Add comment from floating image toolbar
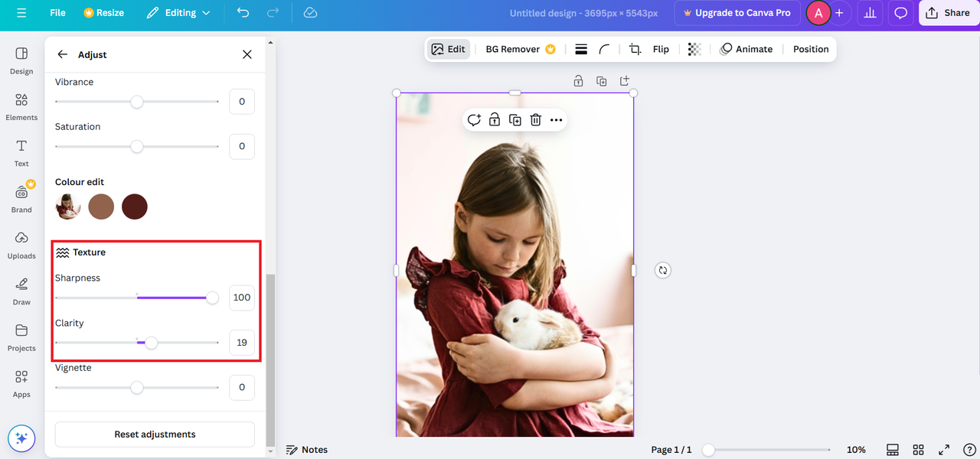 (x=474, y=120)
